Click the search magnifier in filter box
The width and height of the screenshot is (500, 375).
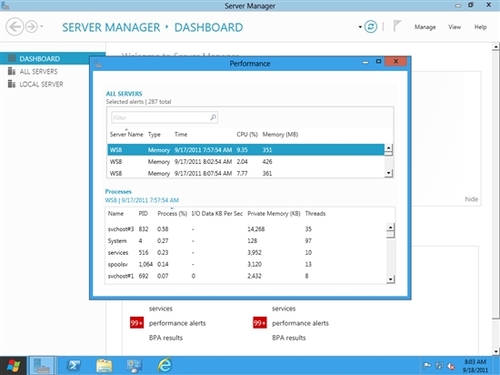point(213,117)
